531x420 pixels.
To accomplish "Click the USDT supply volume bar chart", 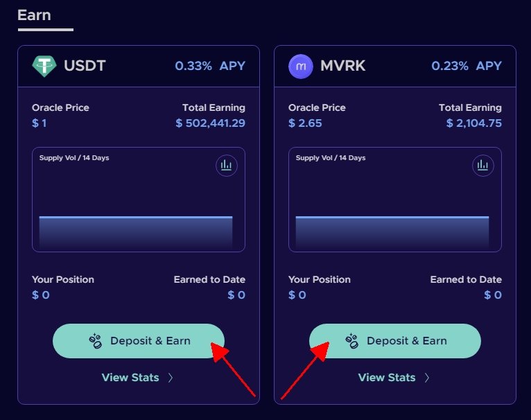I will tap(136, 233).
